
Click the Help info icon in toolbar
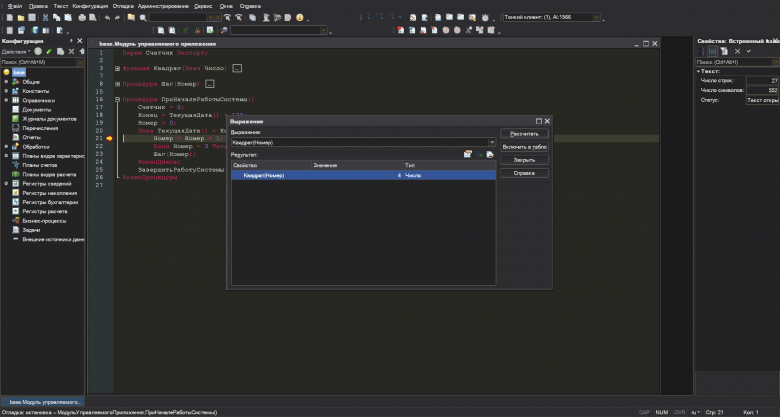click(299, 17)
